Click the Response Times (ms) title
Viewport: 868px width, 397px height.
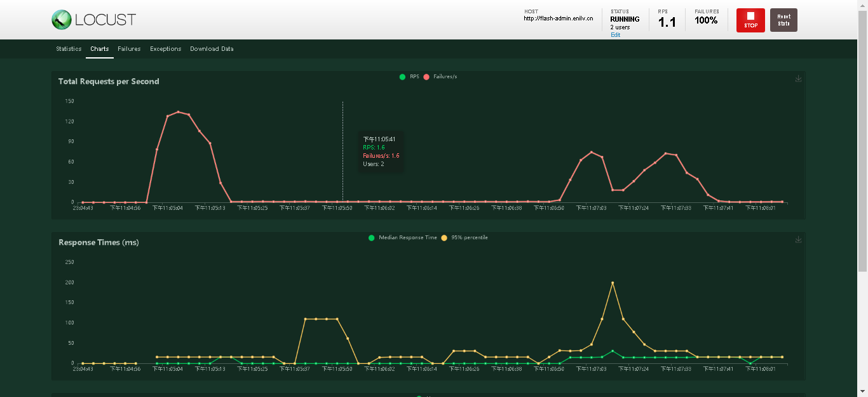(98, 242)
